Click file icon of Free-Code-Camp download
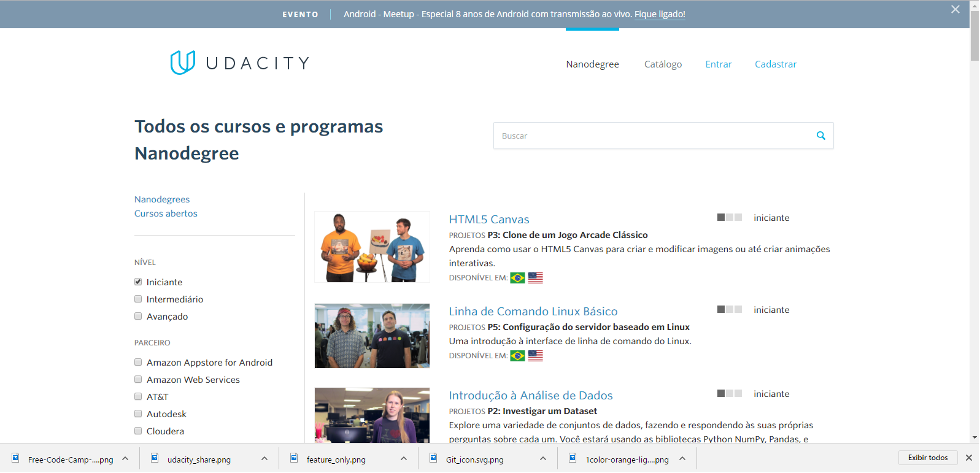 [16, 458]
